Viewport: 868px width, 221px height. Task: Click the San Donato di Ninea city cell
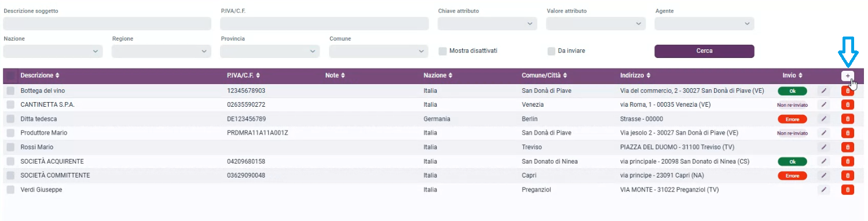[x=550, y=161]
